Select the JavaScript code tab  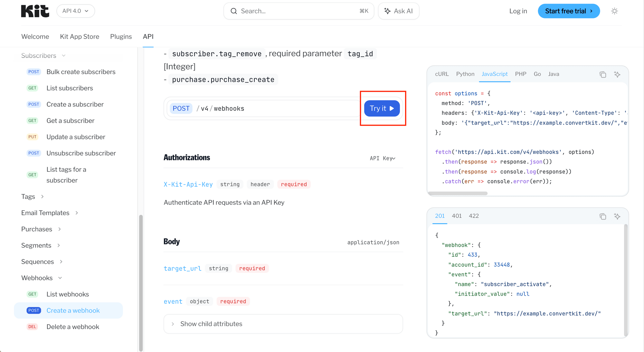(495, 74)
